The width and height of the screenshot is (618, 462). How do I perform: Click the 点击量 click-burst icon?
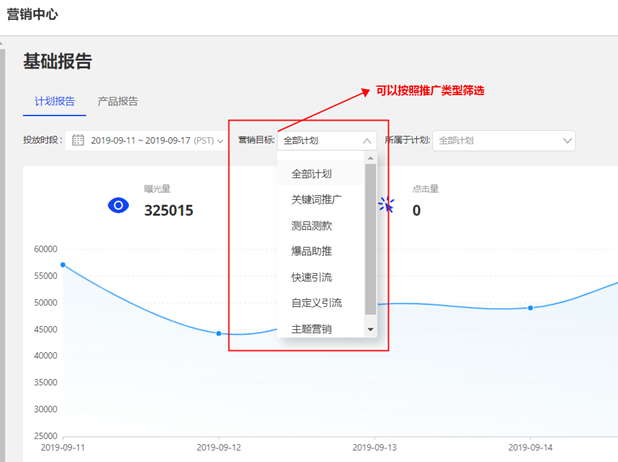click(386, 205)
